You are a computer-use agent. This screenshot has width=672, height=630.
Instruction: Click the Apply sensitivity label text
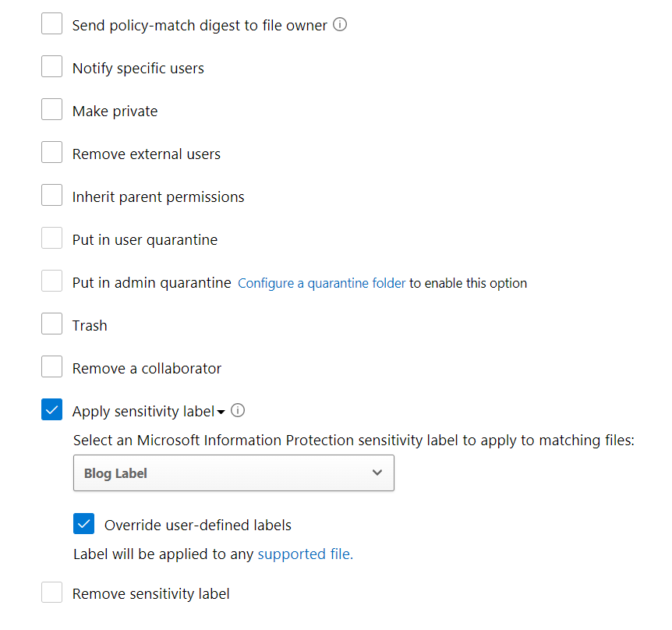[143, 411]
